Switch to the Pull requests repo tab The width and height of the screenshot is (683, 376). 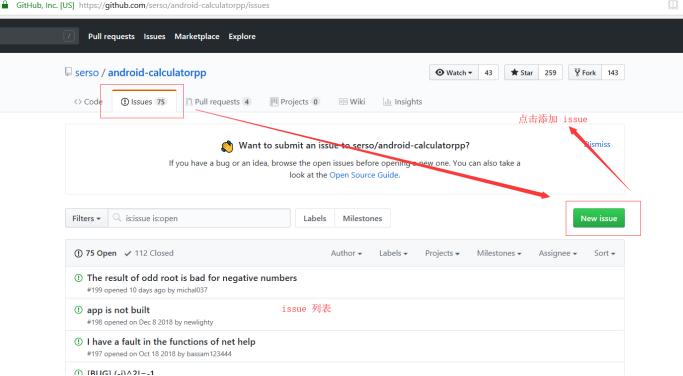point(218,102)
